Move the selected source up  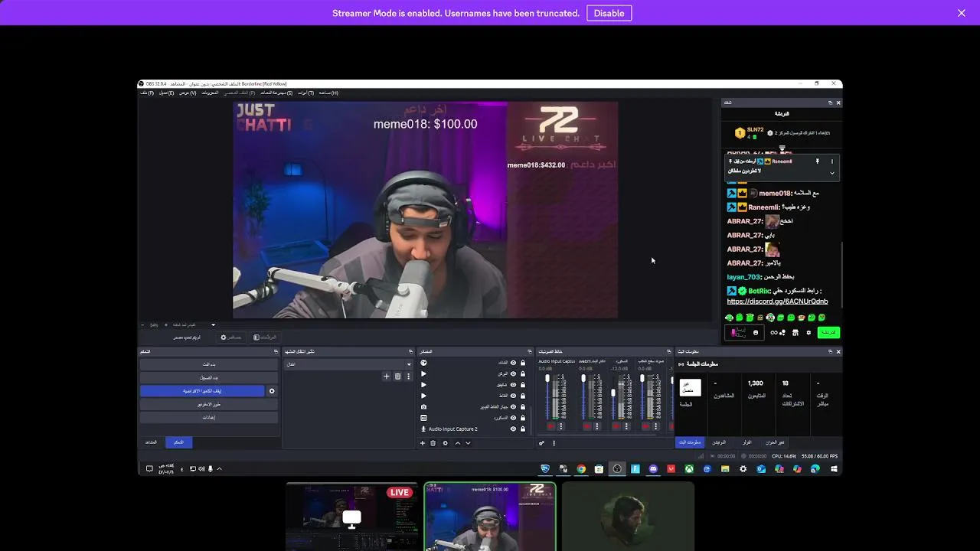[458, 443]
